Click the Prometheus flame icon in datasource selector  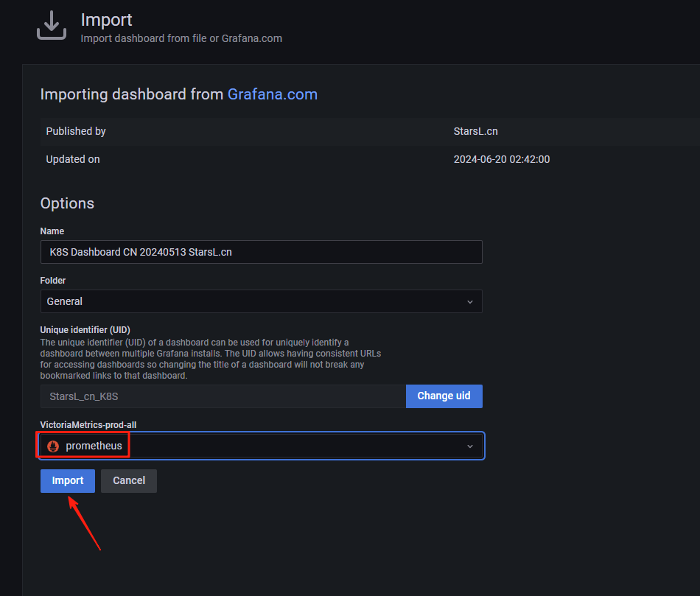53,446
